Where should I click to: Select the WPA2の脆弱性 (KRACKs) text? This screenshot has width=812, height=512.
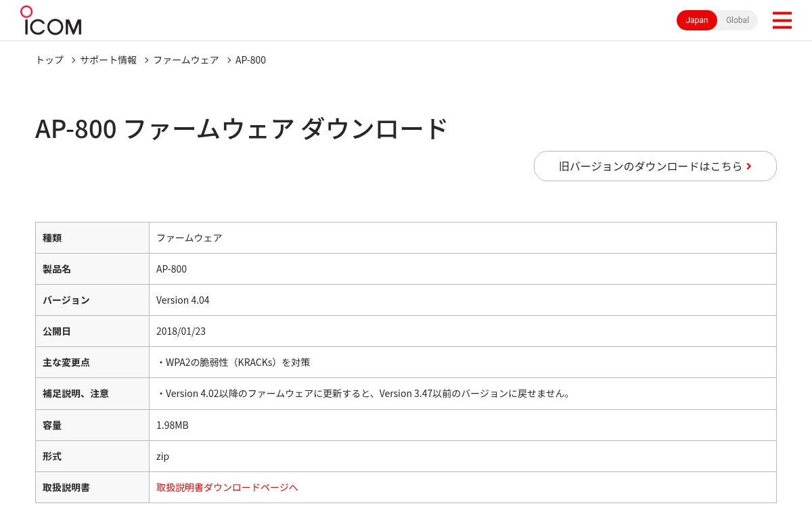[233, 362]
